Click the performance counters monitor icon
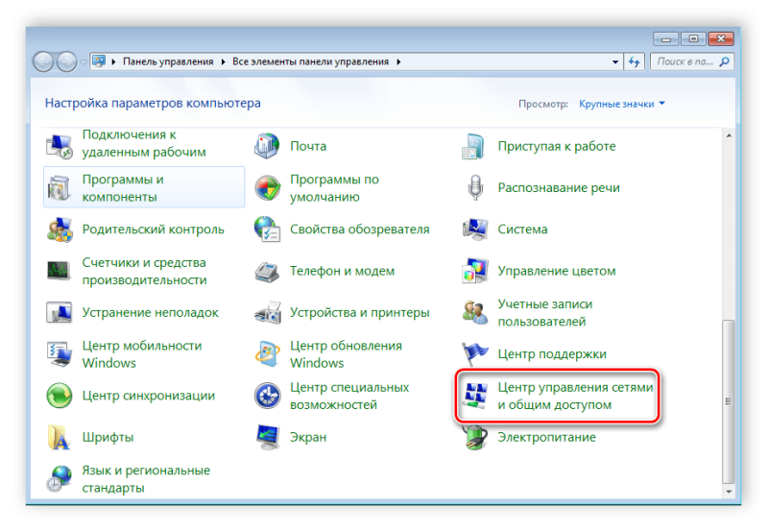768x532 pixels. pyautogui.click(x=60, y=271)
